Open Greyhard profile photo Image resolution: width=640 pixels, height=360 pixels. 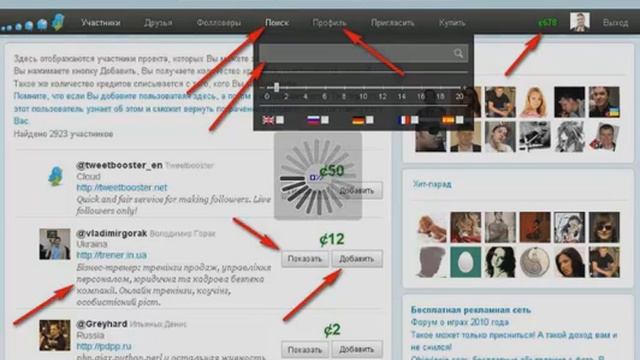[x=55, y=336]
